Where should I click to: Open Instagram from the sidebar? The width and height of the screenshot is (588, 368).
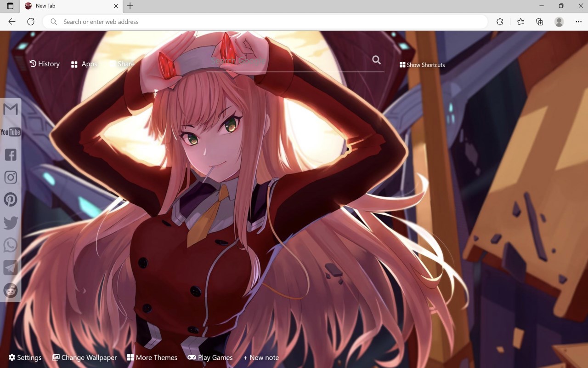[11, 177]
